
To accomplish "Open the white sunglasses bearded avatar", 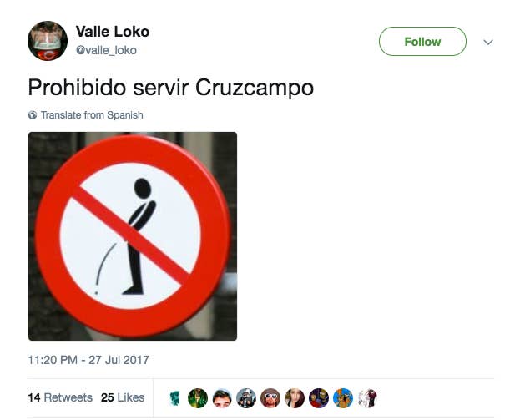I will (270, 398).
